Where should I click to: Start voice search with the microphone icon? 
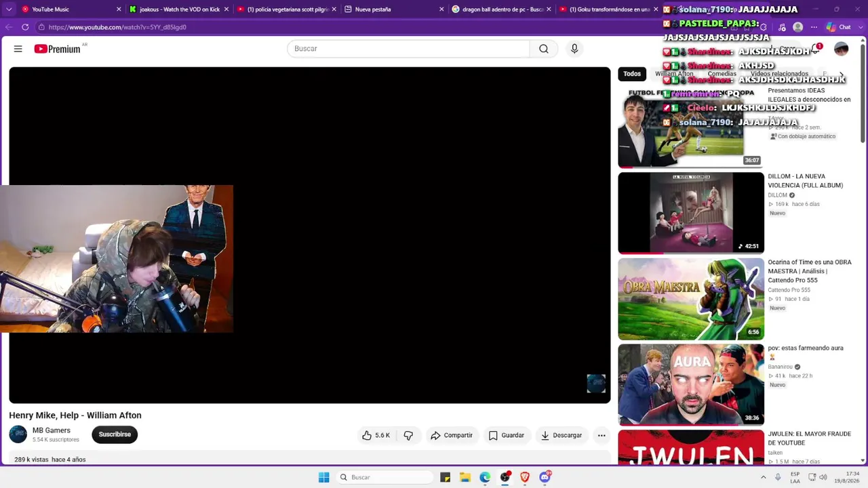point(574,49)
